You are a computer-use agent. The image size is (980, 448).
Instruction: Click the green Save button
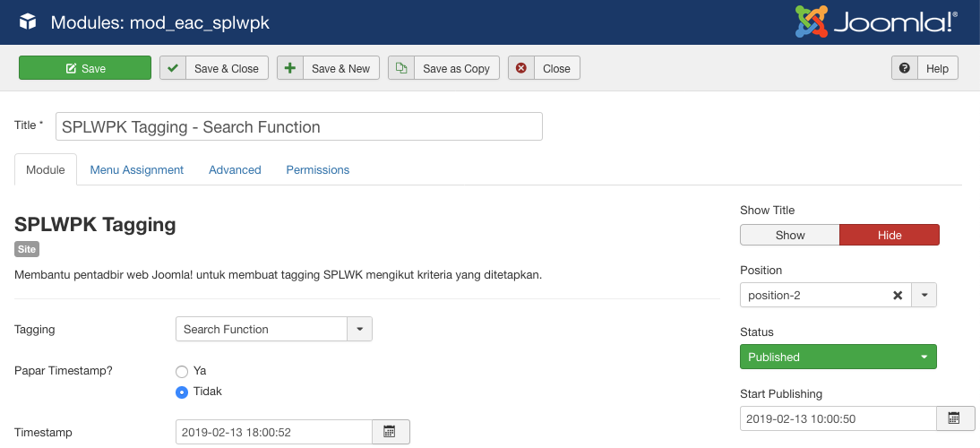85,68
